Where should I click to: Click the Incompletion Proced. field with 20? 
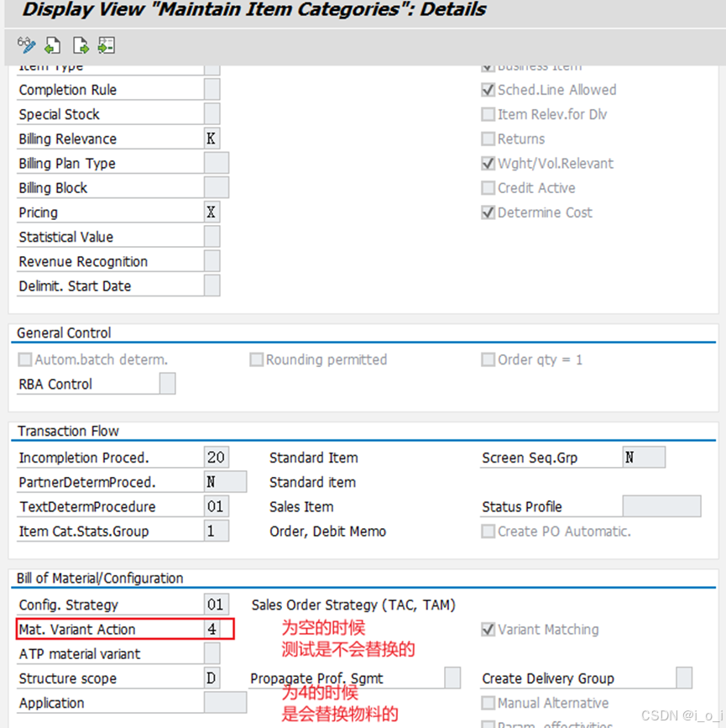(217, 458)
